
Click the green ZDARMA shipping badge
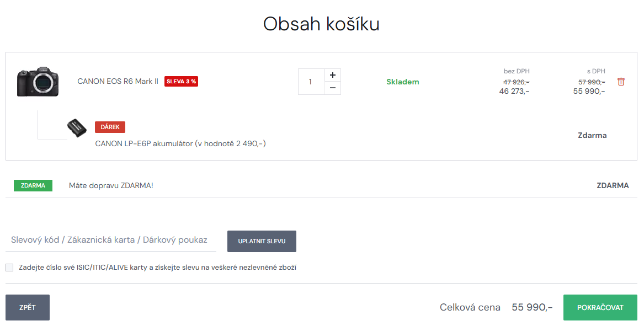click(x=33, y=185)
